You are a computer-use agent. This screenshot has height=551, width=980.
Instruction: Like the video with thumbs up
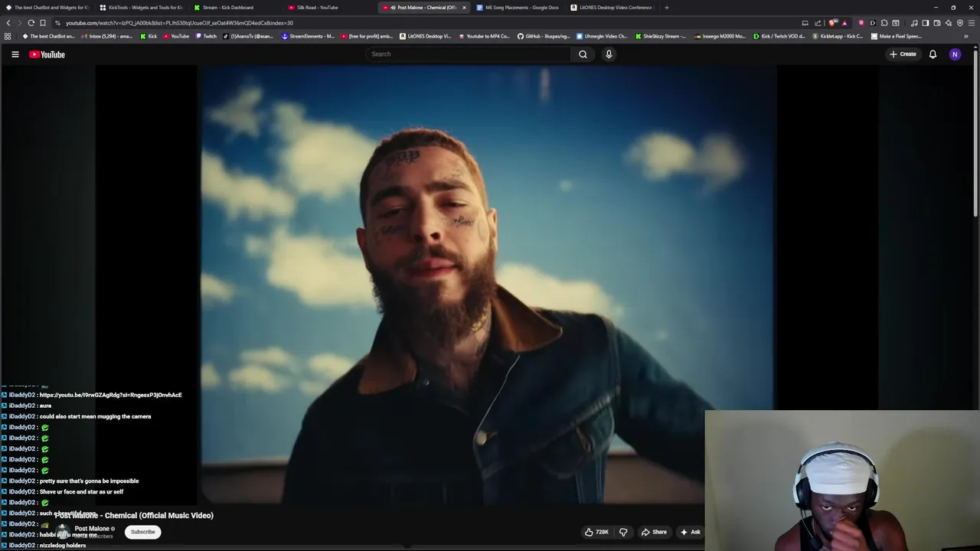coord(596,532)
